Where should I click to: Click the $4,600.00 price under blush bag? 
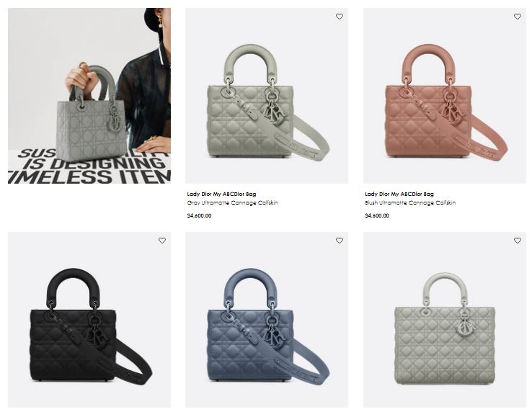(377, 215)
